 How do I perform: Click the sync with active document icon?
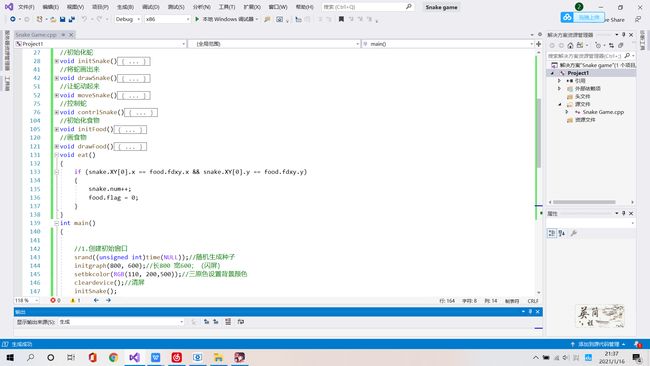tap(612, 45)
